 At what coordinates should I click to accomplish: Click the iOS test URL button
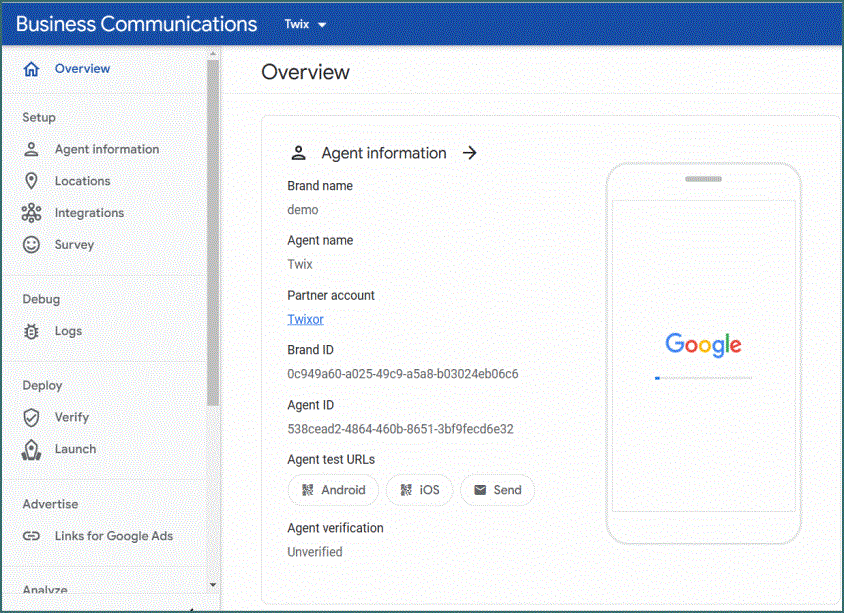tap(419, 490)
